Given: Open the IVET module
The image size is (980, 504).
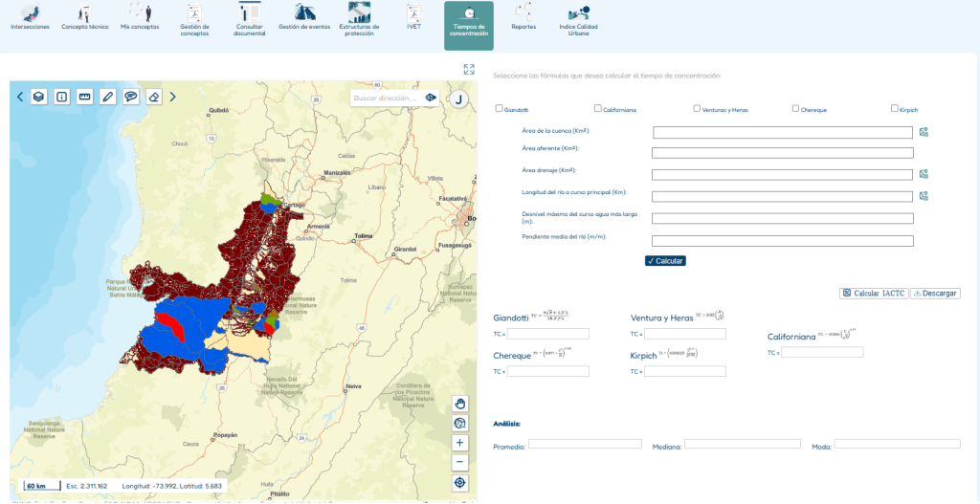Looking at the screenshot, I should pos(413,18).
